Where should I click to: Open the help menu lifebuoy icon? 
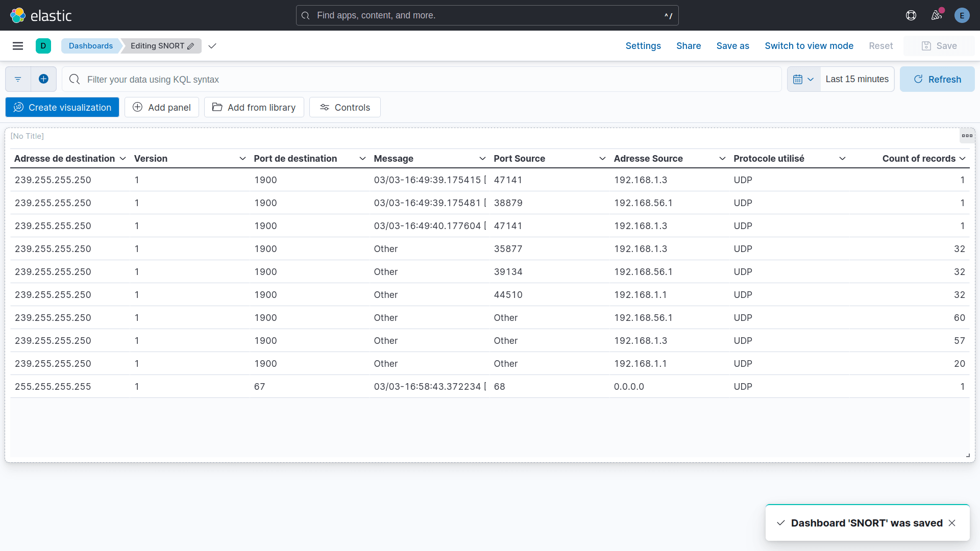(x=911, y=15)
